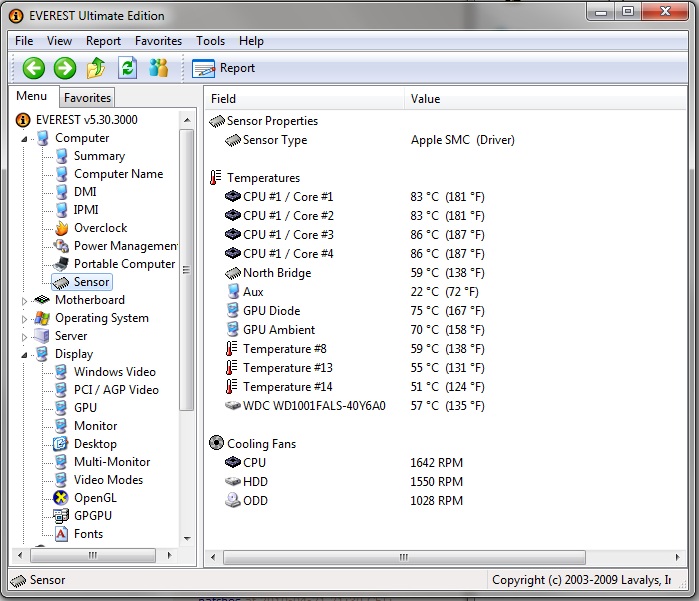Open the Multi-Monitor page

[112, 462]
